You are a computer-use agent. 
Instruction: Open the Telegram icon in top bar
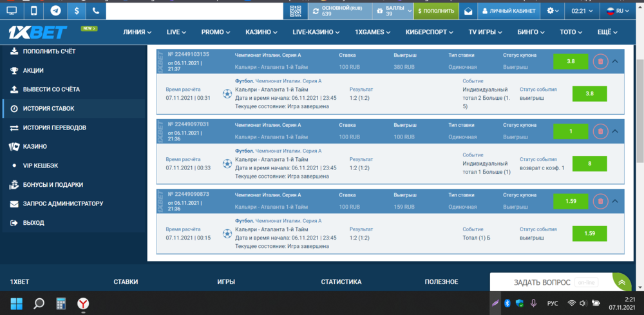tap(55, 11)
